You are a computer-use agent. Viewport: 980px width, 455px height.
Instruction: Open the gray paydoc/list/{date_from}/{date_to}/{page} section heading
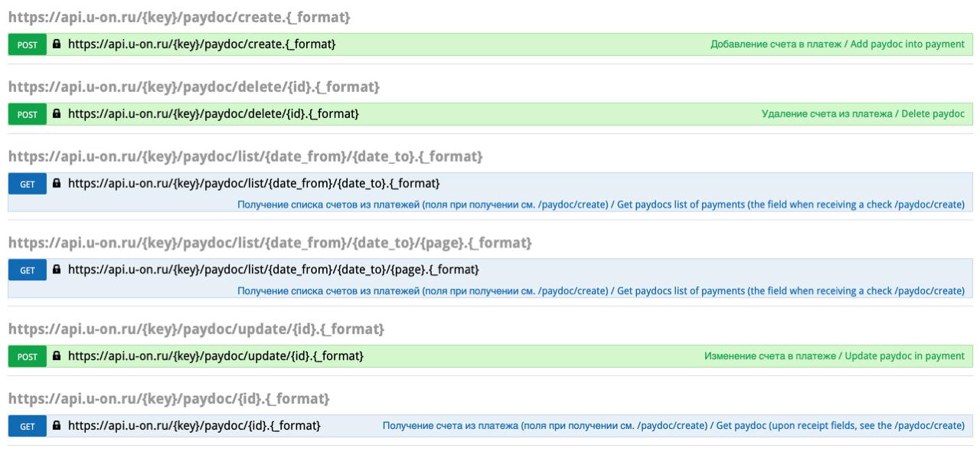click(x=269, y=242)
